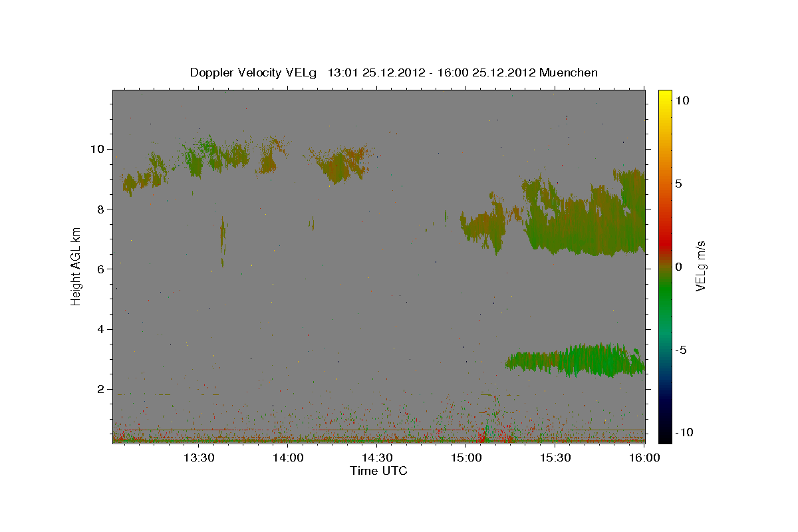Click the 'Time UTC' axis label
The image size is (798, 532).
(378, 471)
